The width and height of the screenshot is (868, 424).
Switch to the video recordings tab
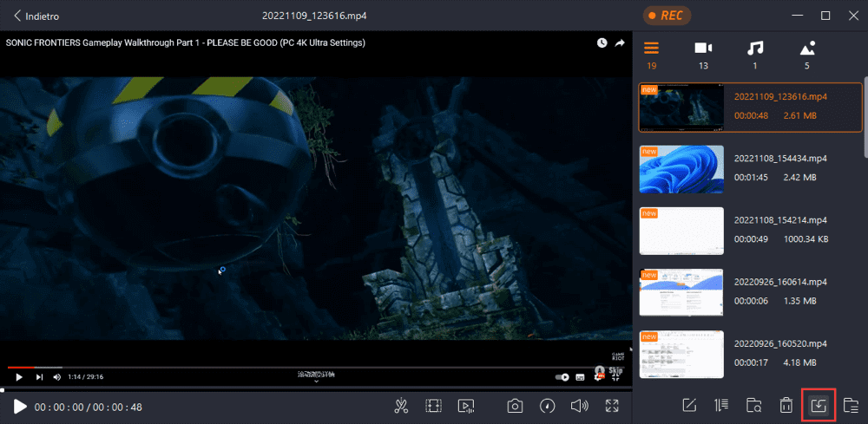pyautogui.click(x=703, y=55)
